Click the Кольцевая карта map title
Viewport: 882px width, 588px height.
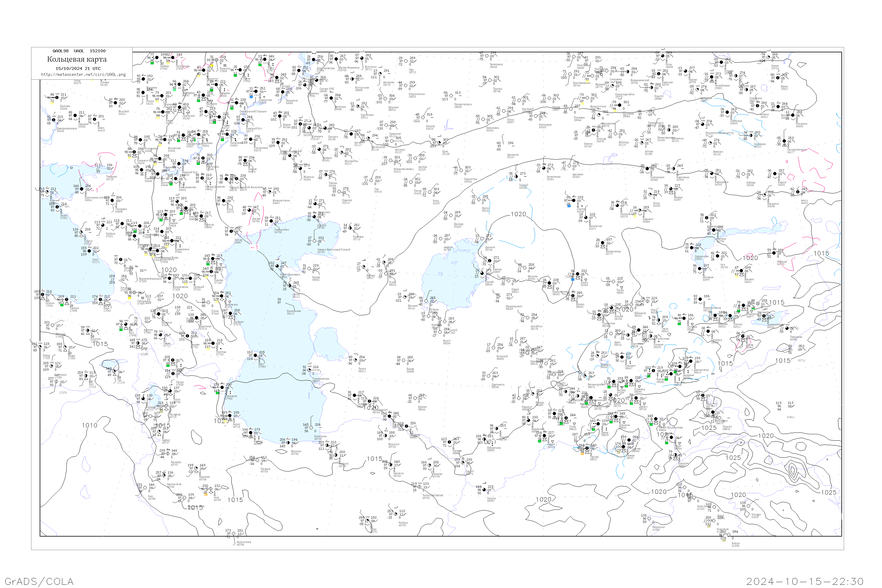pos(77,59)
